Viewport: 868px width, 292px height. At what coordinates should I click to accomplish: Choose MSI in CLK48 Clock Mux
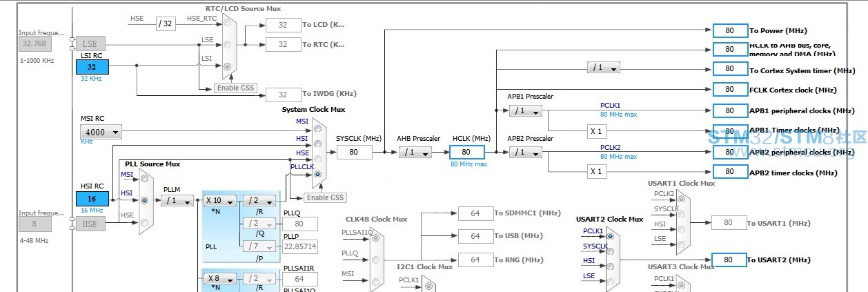pyautogui.click(x=375, y=281)
